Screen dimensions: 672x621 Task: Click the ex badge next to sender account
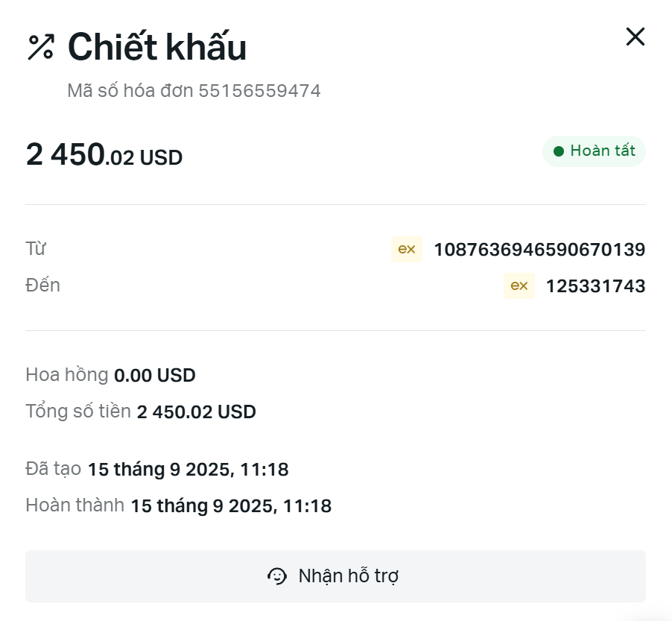pos(407,250)
